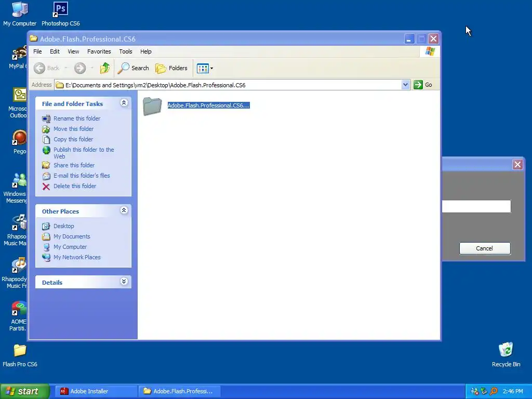Go to Desktop in Other Places
This screenshot has width=532, height=399.
click(x=64, y=227)
